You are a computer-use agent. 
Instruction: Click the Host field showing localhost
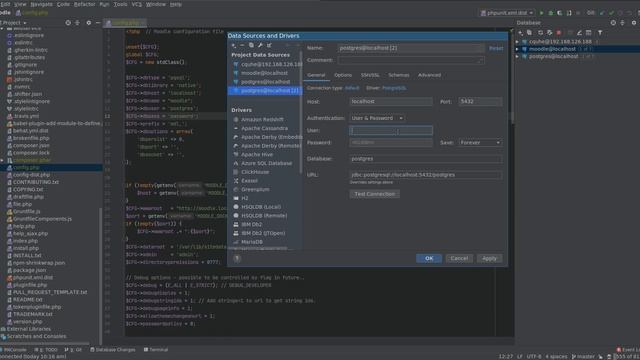point(391,101)
